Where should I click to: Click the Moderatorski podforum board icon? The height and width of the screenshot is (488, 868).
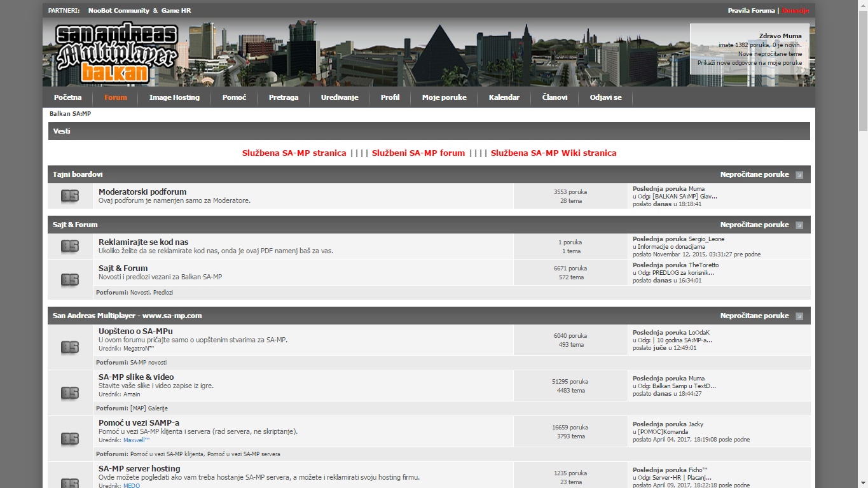pyautogui.click(x=70, y=197)
